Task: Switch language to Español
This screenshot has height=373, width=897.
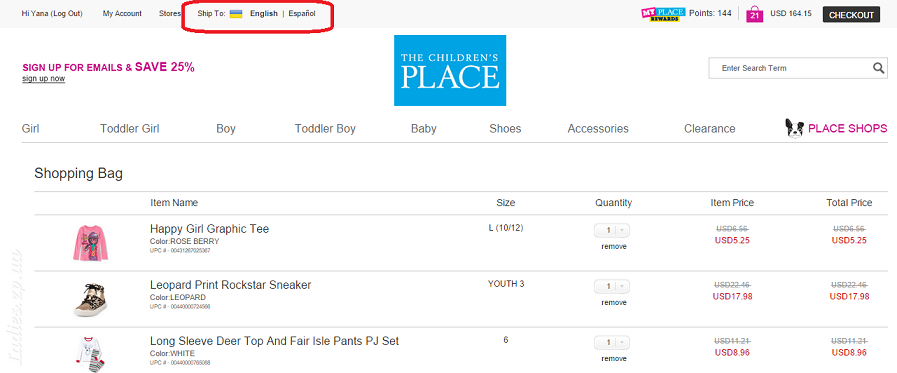Action: click(301, 14)
